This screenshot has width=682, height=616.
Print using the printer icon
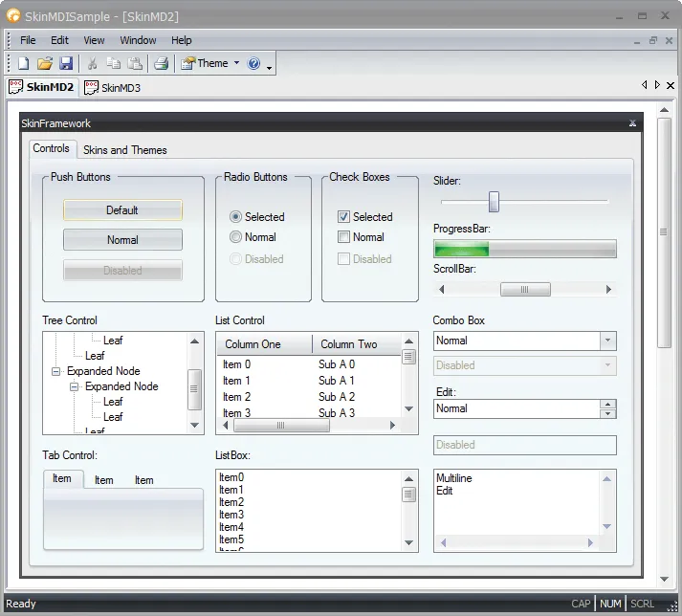tap(161, 63)
